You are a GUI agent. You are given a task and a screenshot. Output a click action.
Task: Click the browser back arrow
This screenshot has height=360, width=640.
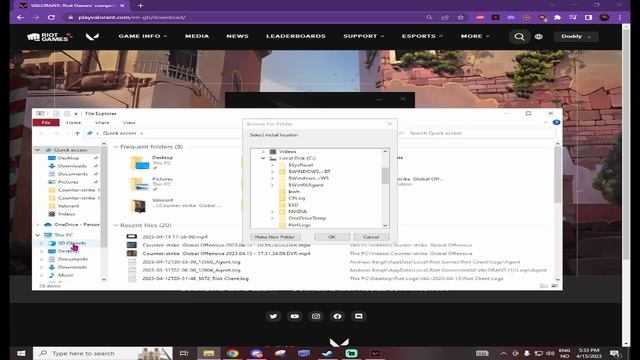(x=20, y=18)
